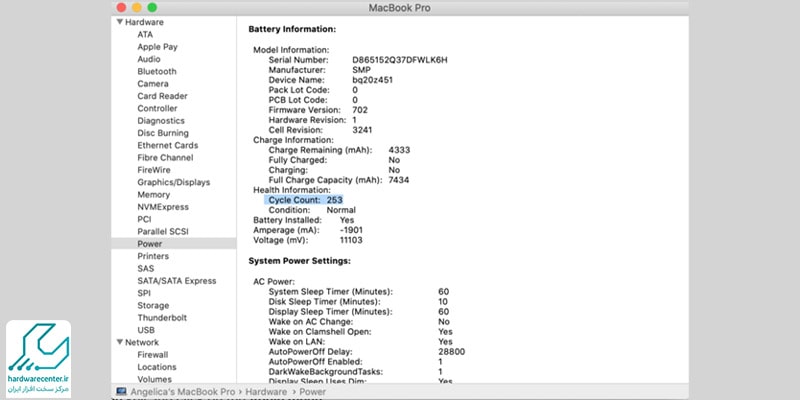Collapse the Hardware section triangle
Viewport: 800px width, 400px height.
pos(120,22)
